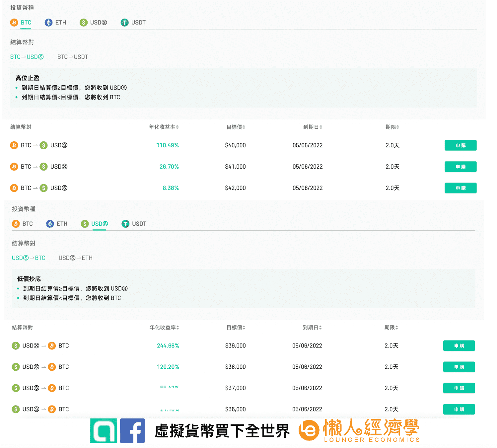Click the Bitcoin icon in lower tab row

[16, 224]
